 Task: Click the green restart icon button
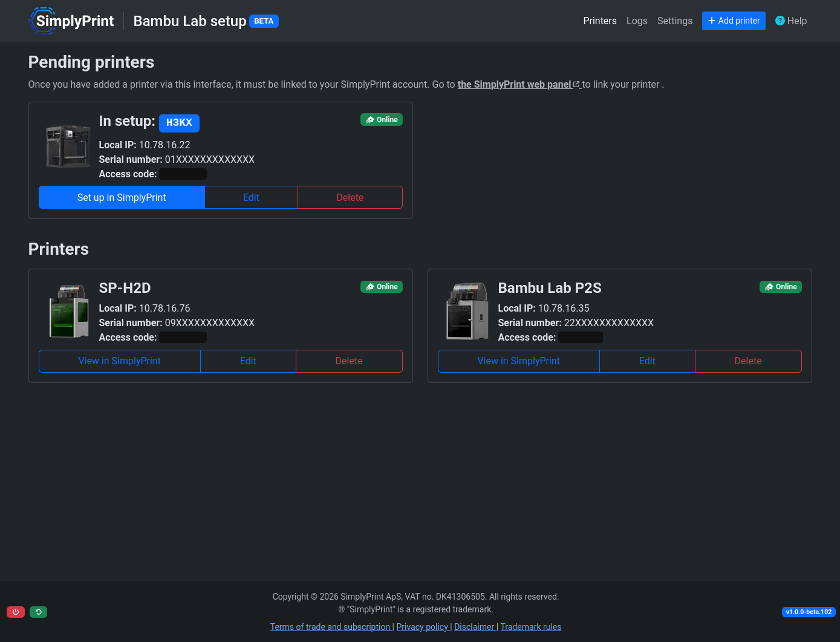pos(39,612)
